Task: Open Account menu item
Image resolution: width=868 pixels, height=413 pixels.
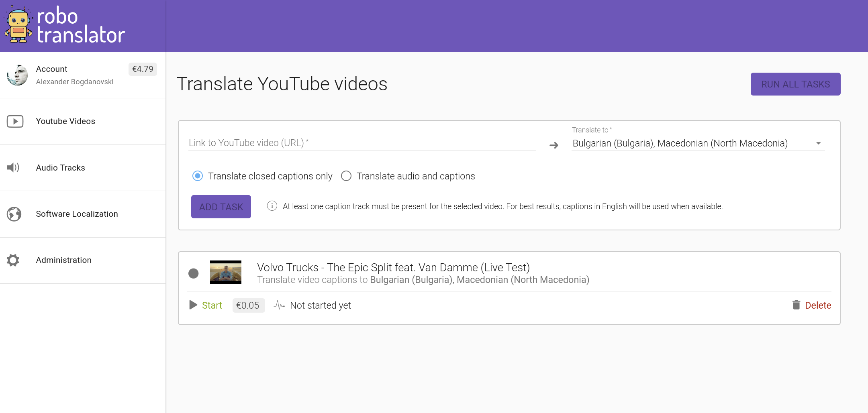Action: click(x=83, y=75)
